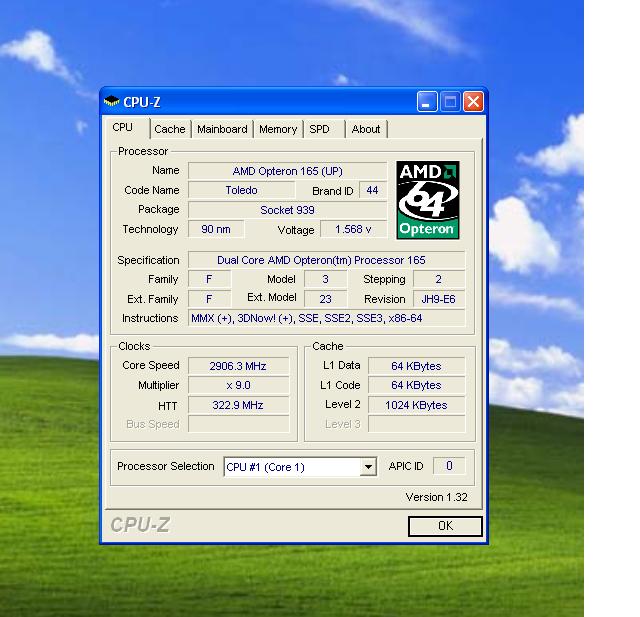Click the Ext. Family value F
This screenshot has width=640, height=617.
click(x=209, y=299)
